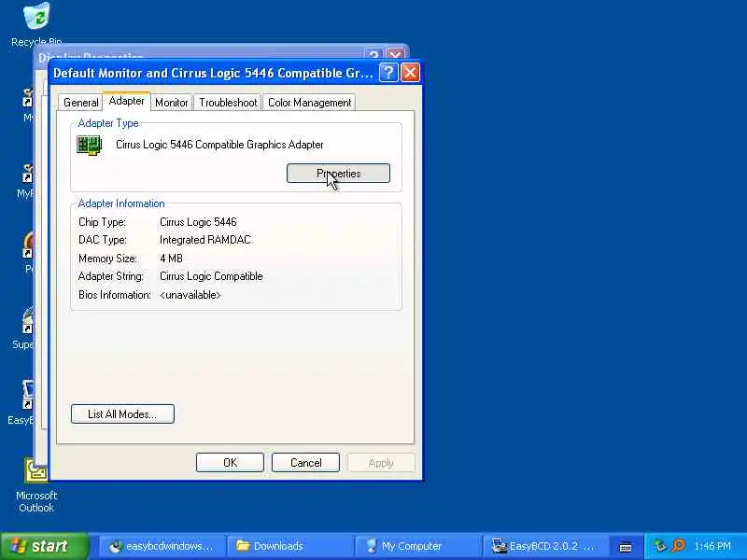
Task: Click the Adapter String value 'Cirrus Logic Compatible'
Action: pos(212,276)
